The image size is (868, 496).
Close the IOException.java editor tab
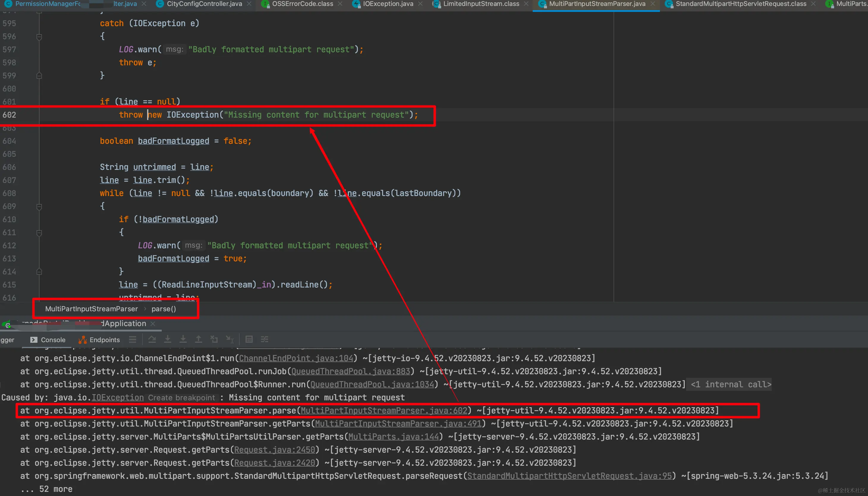(420, 4)
